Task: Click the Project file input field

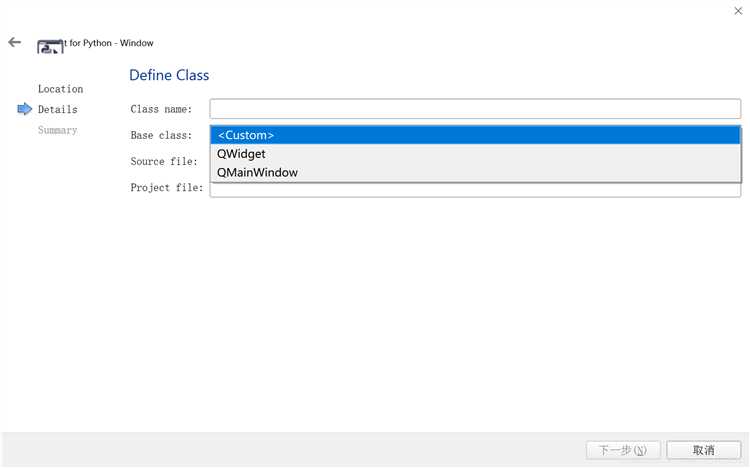Action: point(475,190)
